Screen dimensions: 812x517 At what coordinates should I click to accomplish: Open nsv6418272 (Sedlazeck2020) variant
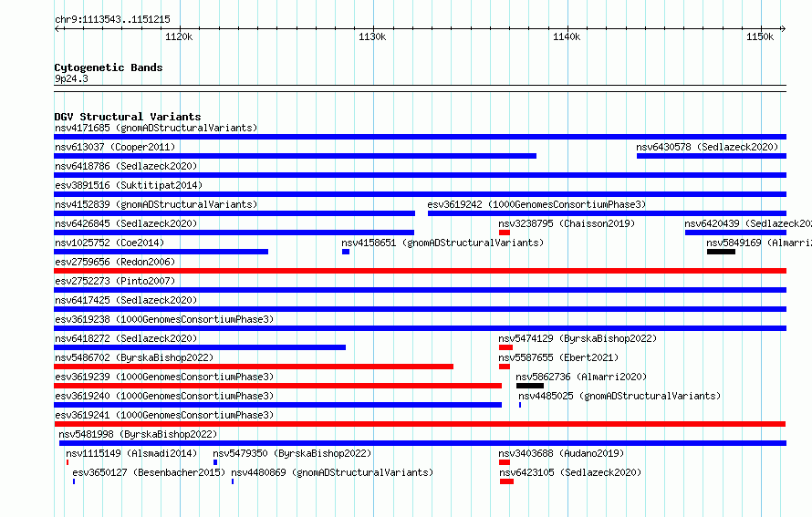coord(126,338)
